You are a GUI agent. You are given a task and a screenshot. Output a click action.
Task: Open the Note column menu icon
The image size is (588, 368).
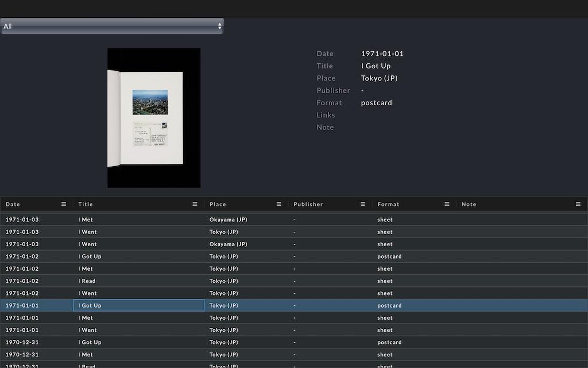pos(578,204)
